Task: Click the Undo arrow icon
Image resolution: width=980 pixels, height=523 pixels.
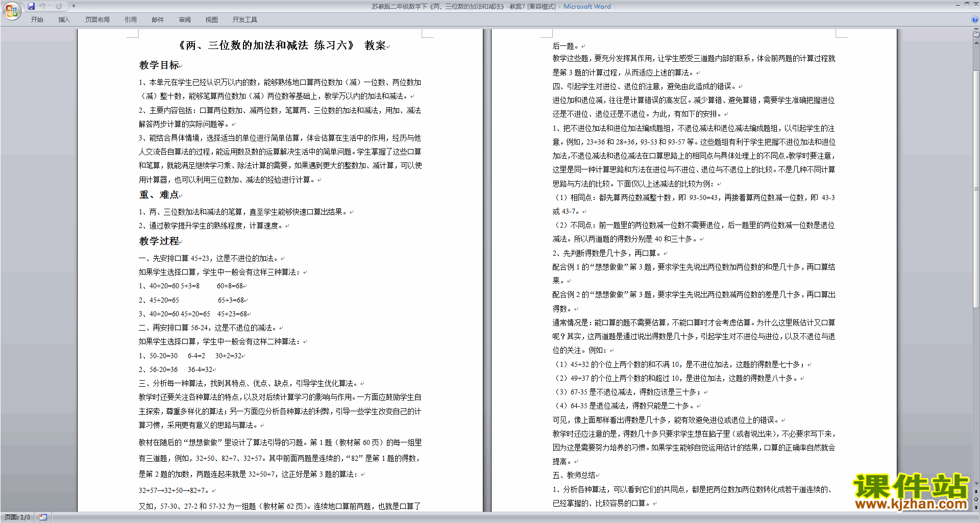Action: point(42,6)
